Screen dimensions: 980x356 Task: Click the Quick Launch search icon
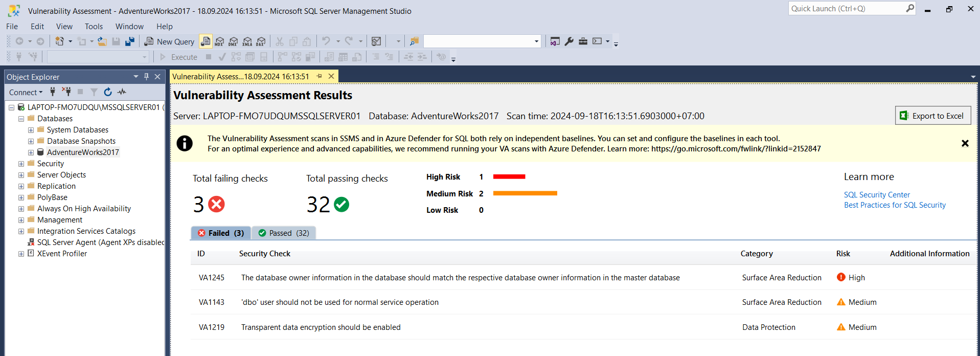910,8
